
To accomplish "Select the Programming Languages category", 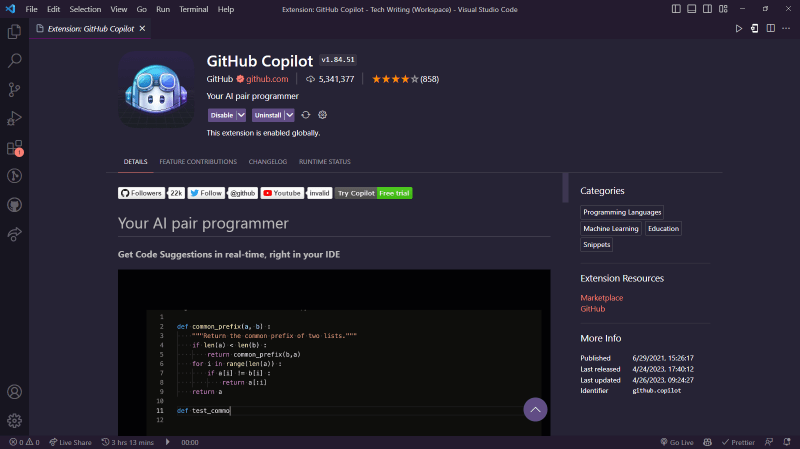I will [622, 212].
